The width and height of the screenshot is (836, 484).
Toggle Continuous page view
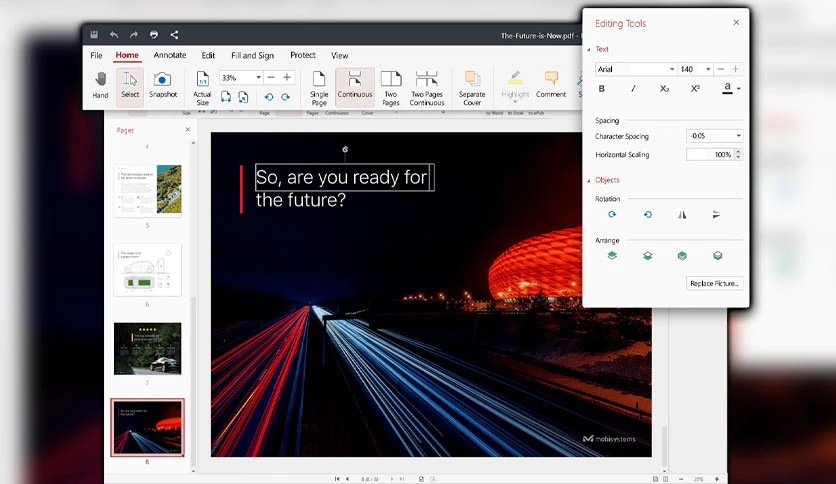point(355,85)
